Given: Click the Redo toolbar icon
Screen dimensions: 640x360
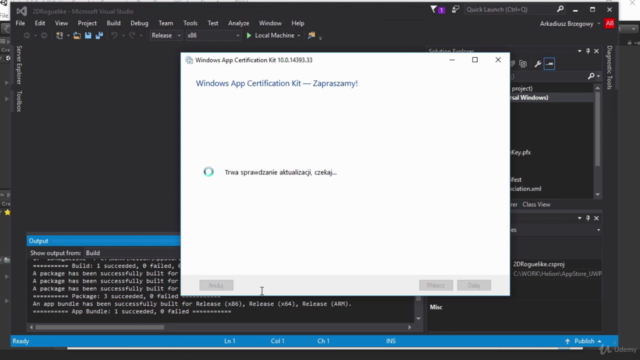Looking at the screenshot, I should (x=132, y=36).
